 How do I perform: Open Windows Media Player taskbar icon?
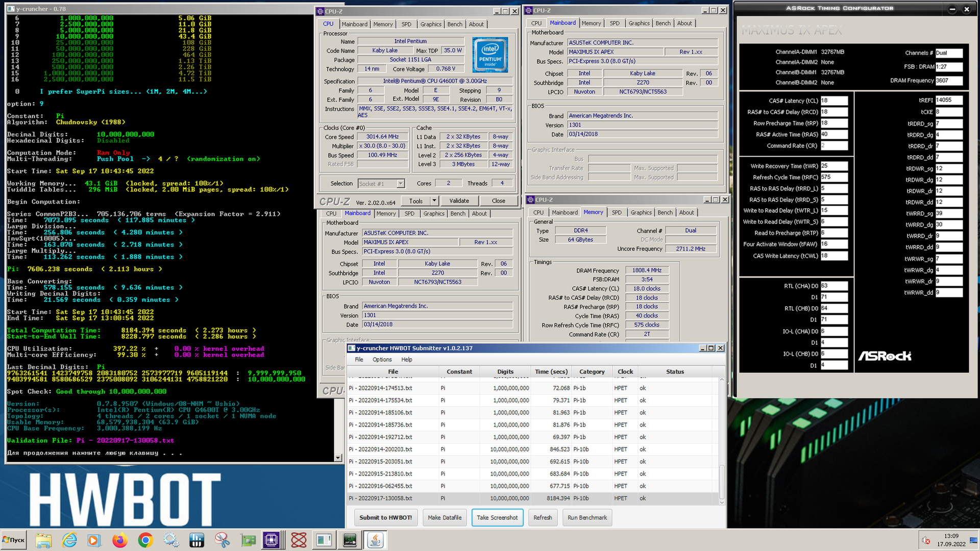[x=94, y=540]
